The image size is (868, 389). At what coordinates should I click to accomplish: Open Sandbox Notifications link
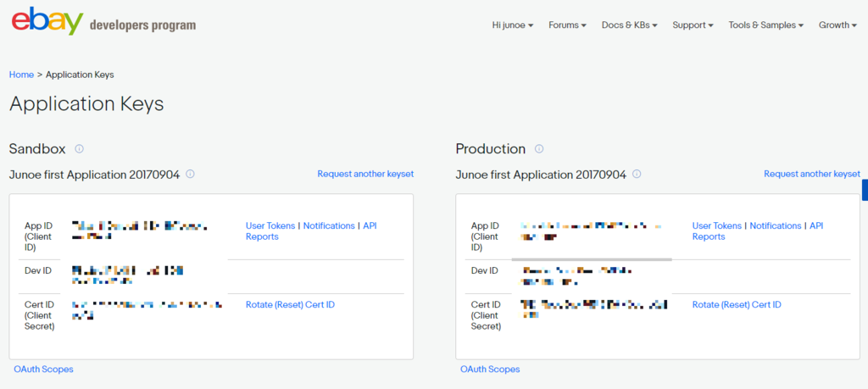tap(329, 225)
